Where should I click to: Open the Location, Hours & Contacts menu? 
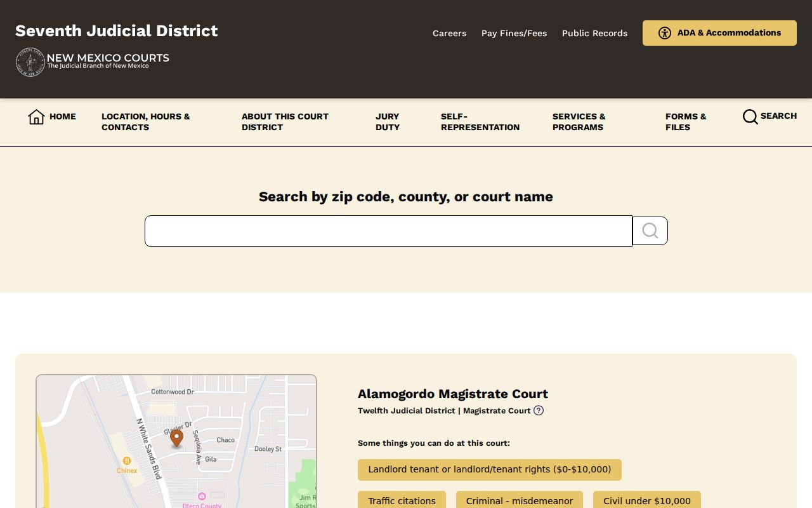pyautogui.click(x=146, y=122)
